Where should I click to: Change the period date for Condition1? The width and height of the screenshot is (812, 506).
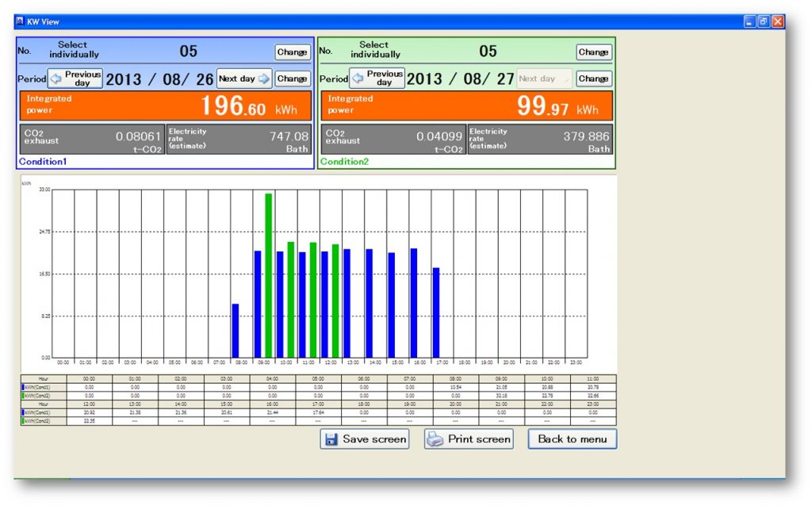click(293, 79)
